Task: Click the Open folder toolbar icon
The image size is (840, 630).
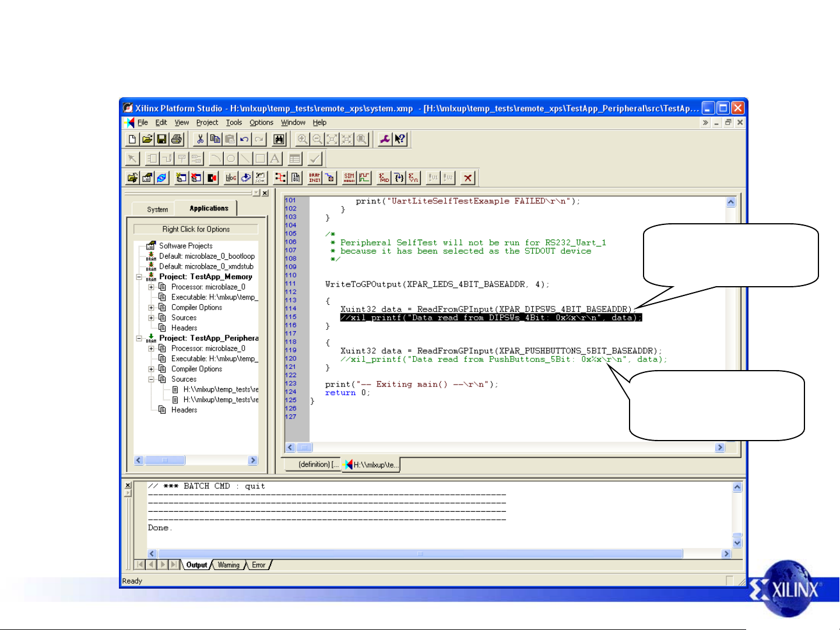Action: [147, 139]
